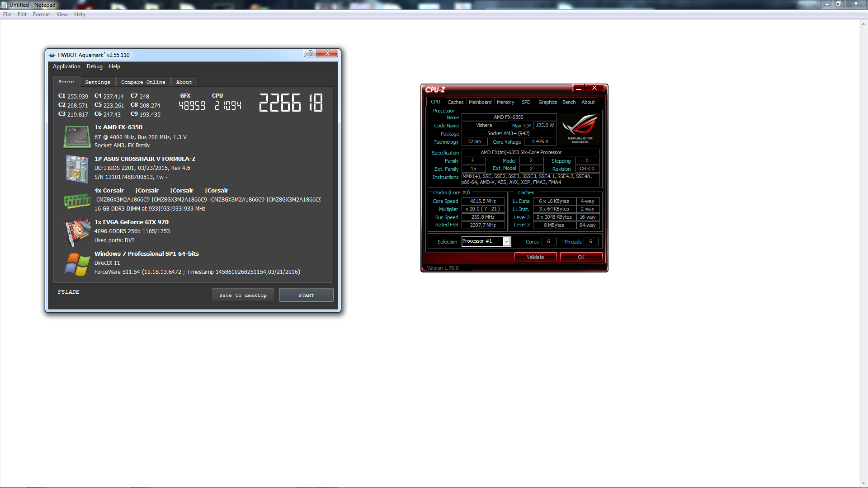The width and height of the screenshot is (868, 488).
Task: Click the ASUS CROSSHAIR V FORMULA-Z heading
Action: (x=145, y=159)
